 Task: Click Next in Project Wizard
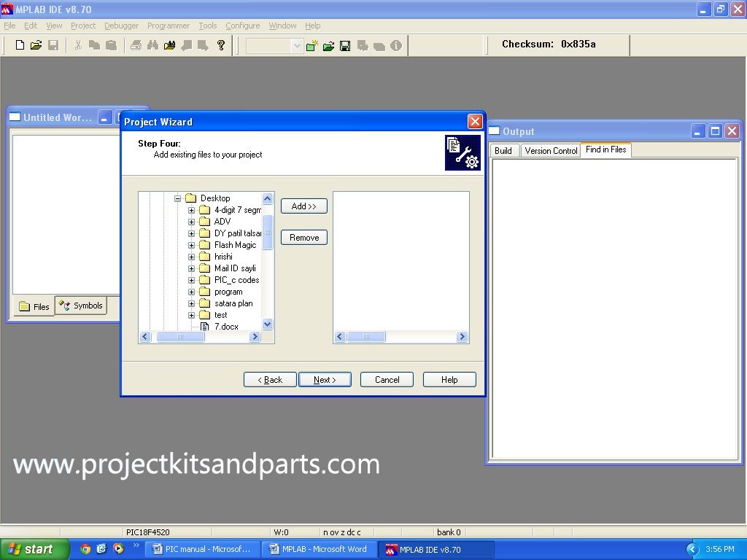pos(325,380)
